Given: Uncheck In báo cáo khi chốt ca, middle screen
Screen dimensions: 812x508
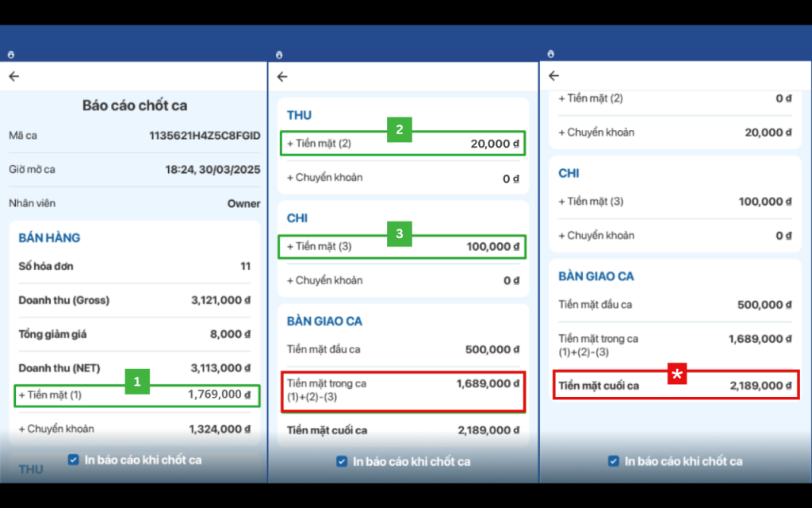Looking at the screenshot, I should click(x=341, y=461).
